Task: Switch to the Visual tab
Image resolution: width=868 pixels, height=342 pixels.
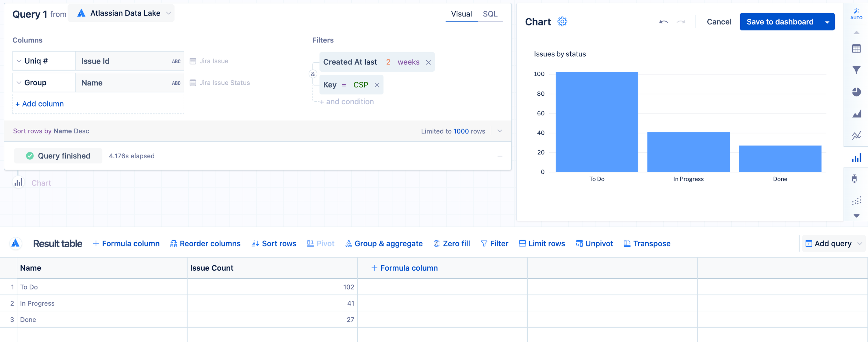Action: [461, 14]
